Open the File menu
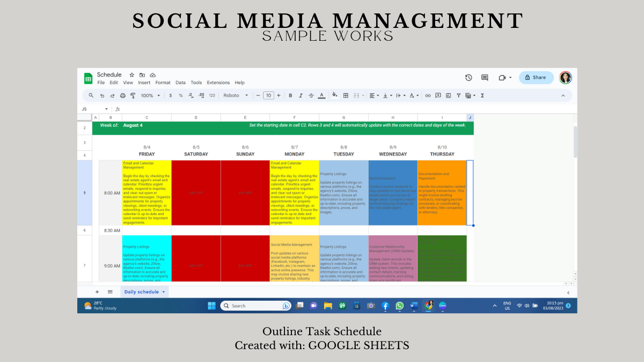Image resolution: width=644 pixels, height=362 pixels. coord(101,83)
